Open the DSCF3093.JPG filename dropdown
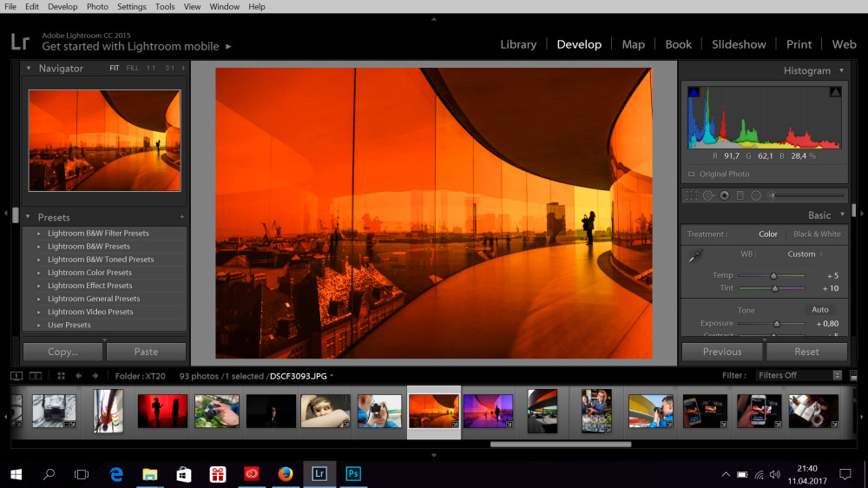868x488 pixels. 302,376
